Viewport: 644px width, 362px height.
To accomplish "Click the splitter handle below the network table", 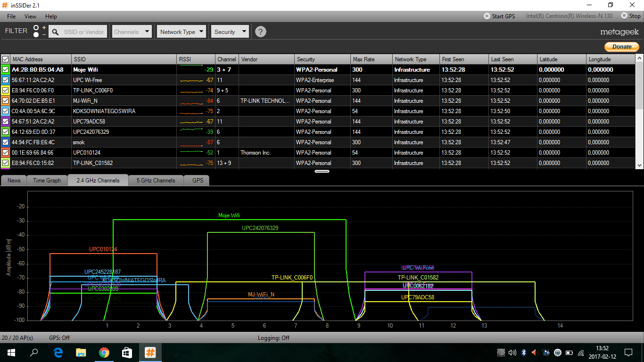I will [x=322, y=171].
